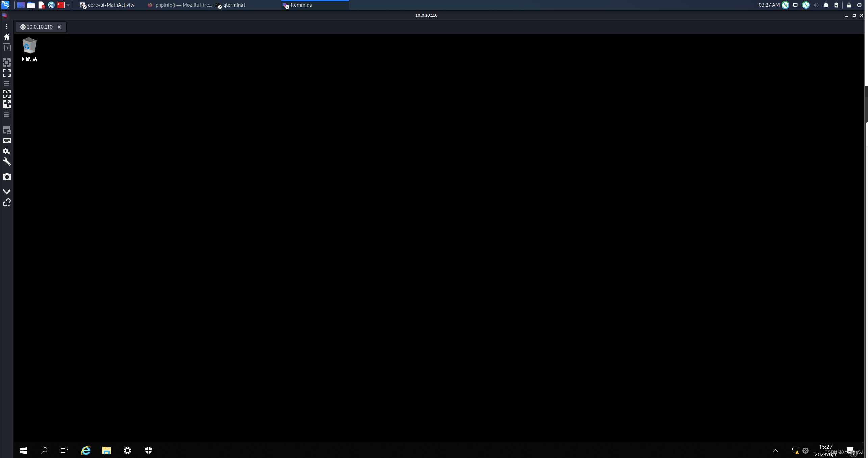
Task: Select the Remmina taskbar entry
Action: click(315, 5)
